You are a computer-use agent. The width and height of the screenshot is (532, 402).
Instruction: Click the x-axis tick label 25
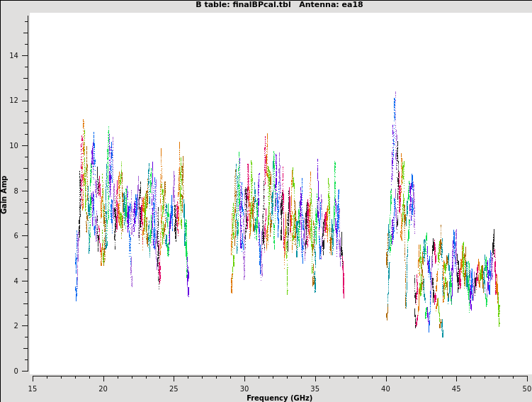pos(174,389)
